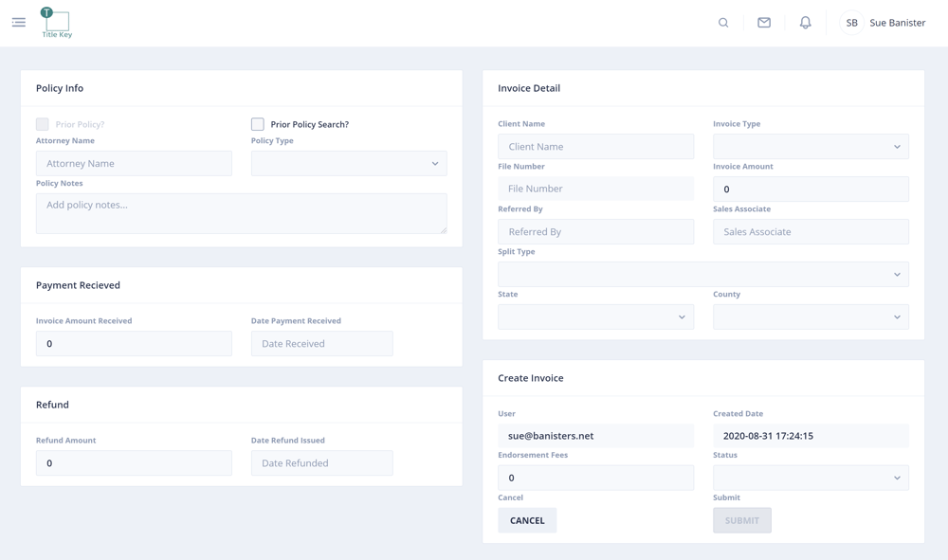Click the Date Payment Received field
The width and height of the screenshot is (948, 560).
(x=321, y=344)
